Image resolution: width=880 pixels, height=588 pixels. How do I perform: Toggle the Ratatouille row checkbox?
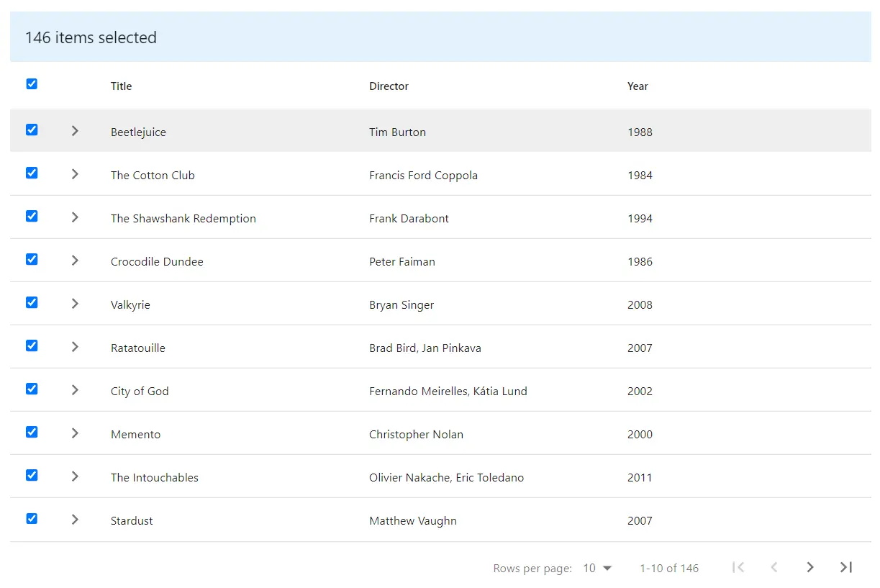tap(32, 345)
